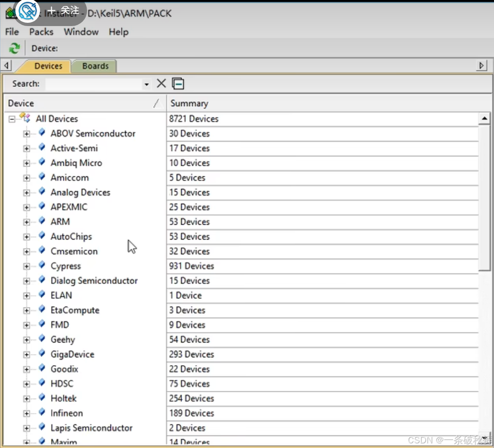494x448 pixels.
Task: Expand the GigaDevice vendor node
Action: coord(27,355)
